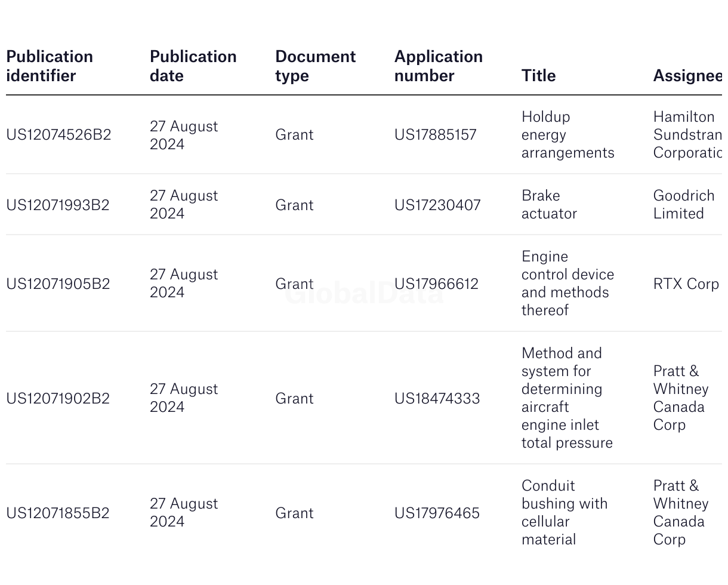Select the Brake actuator title cell
The width and height of the screenshot is (728, 585).
pos(549,204)
